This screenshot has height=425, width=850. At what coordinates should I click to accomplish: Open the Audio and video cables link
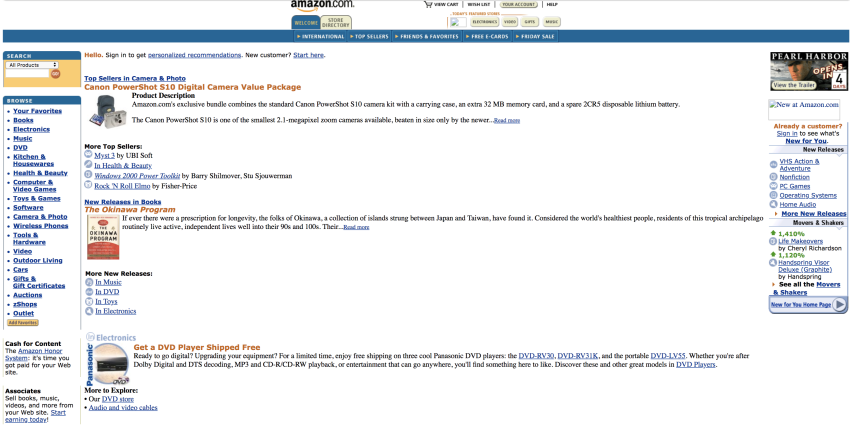(123, 407)
